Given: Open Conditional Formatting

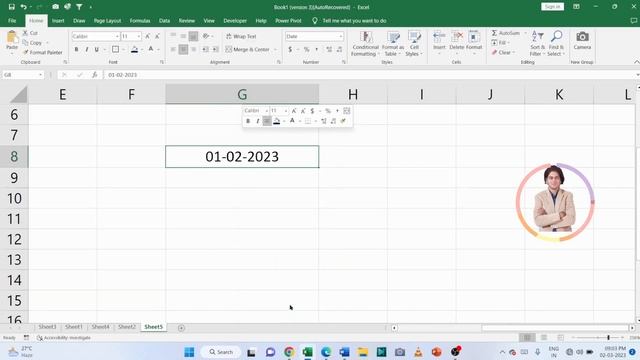Looking at the screenshot, I should [366, 44].
